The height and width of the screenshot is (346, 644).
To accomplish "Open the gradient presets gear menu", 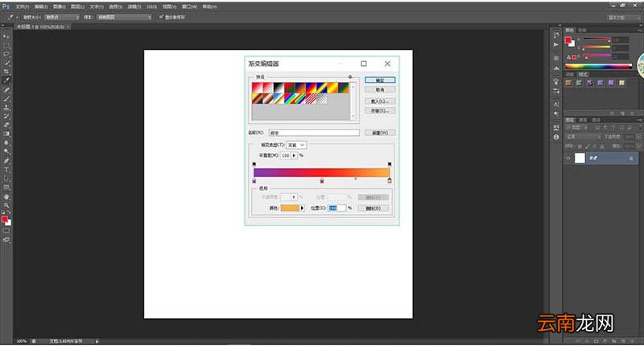I will click(x=350, y=76).
